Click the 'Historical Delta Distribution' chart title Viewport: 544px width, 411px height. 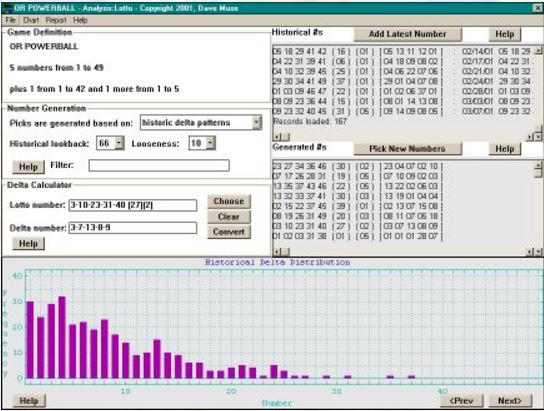[277, 263]
